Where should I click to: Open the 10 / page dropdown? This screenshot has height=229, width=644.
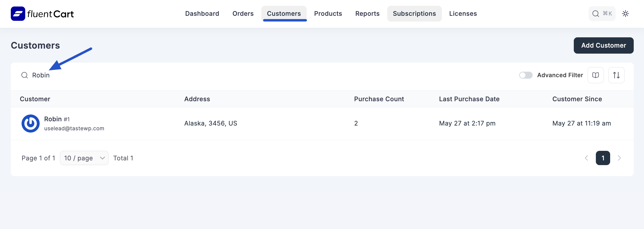click(84, 158)
